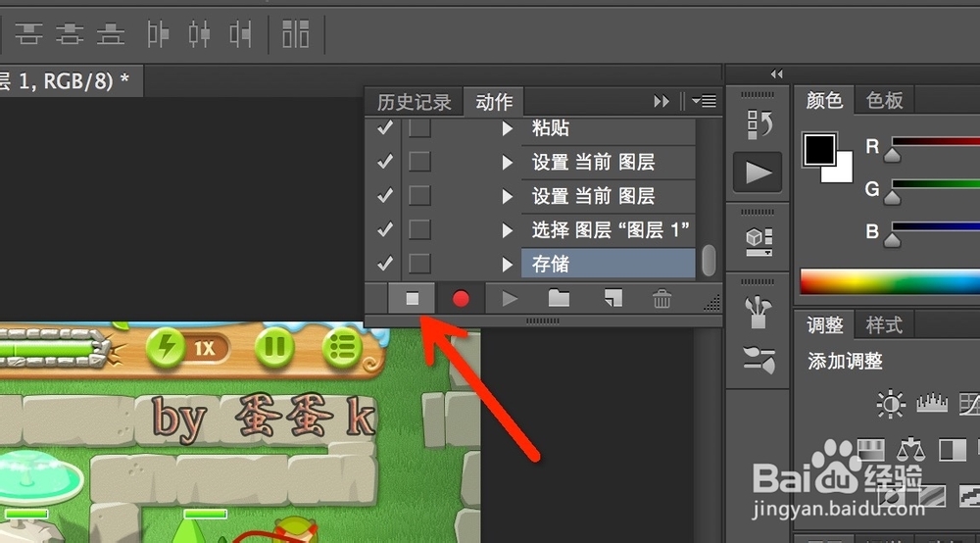Expand the 存储 step details
The image size is (980, 543).
click(x=508, y=265)
